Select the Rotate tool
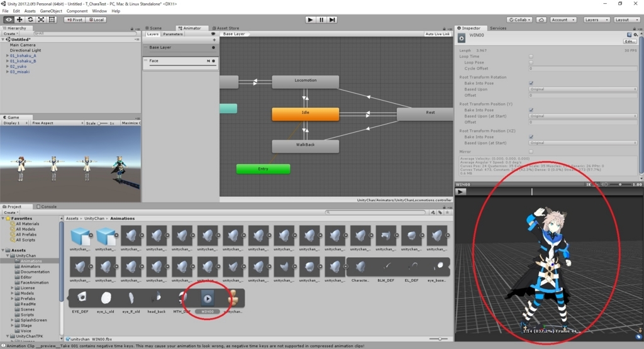The image size is (644, 349). click(30, 19)
